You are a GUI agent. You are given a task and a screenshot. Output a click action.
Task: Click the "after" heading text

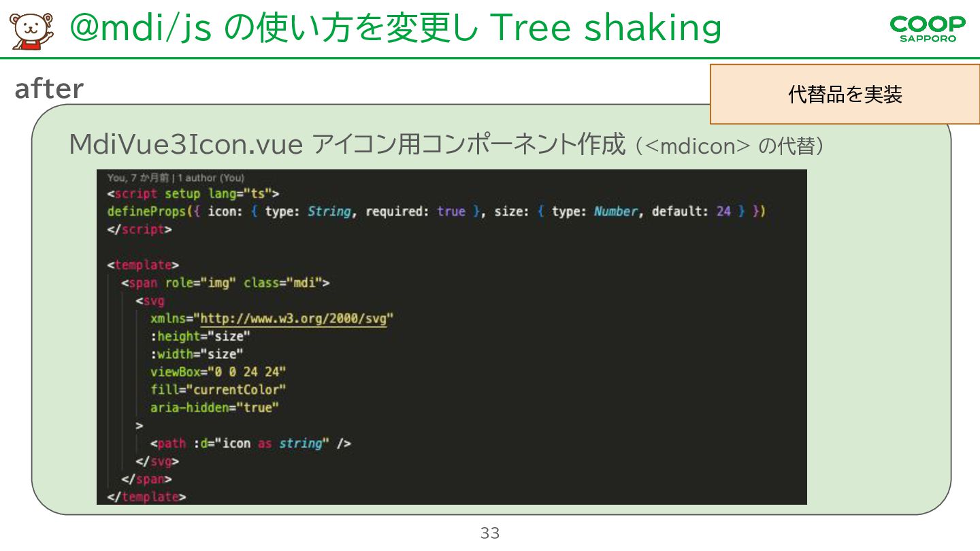[x=49, y=88]
